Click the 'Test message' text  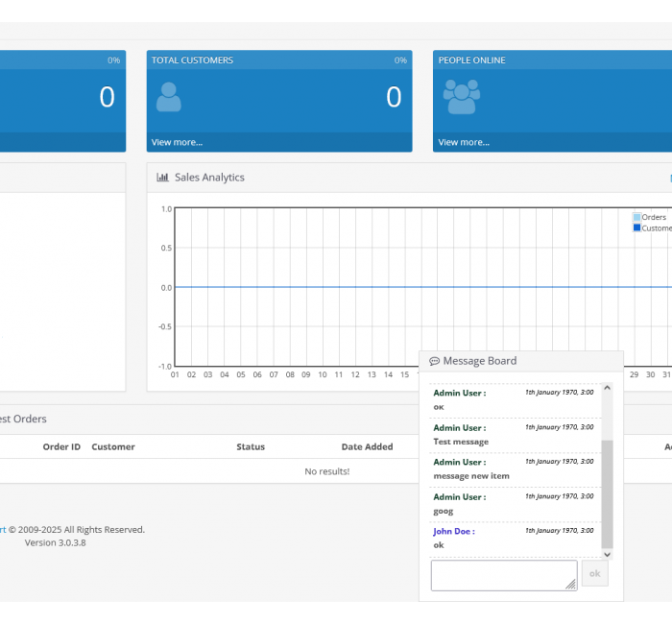461,442
